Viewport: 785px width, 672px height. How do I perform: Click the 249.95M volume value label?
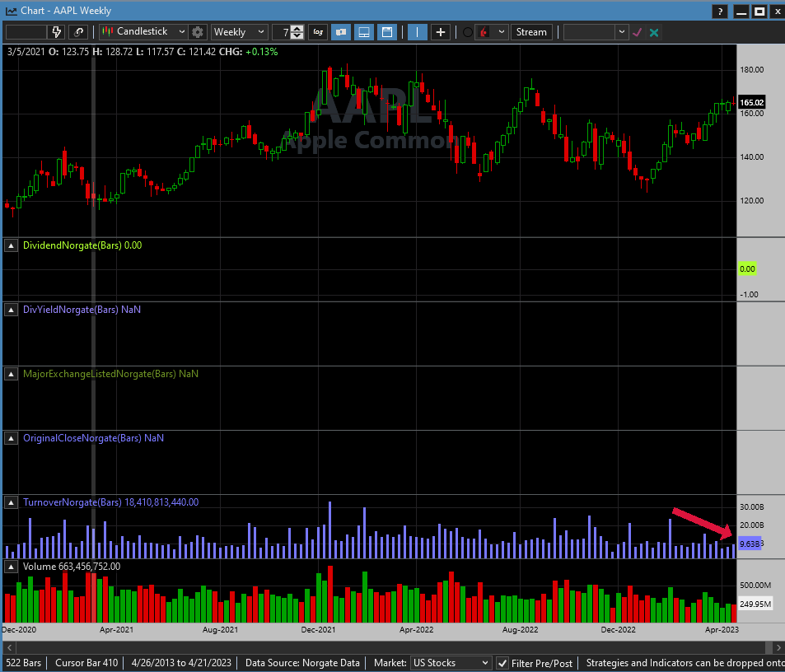tap(755, 604)
